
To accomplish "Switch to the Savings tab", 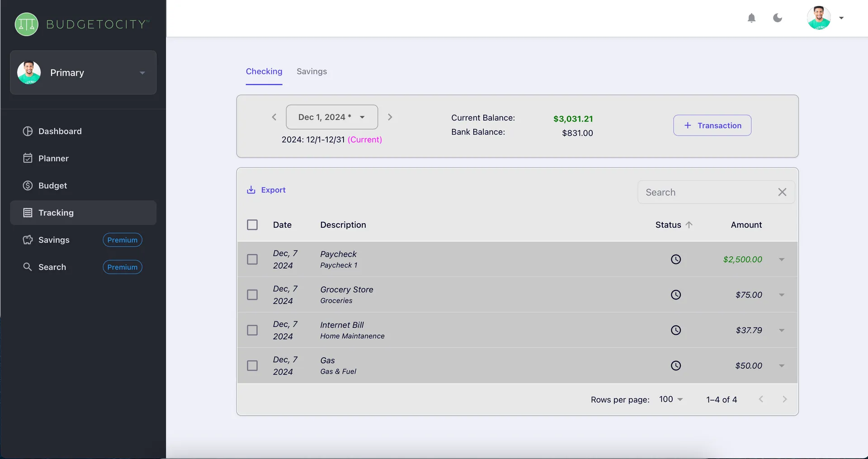I will pyautogui.click(x=311, y=71).
